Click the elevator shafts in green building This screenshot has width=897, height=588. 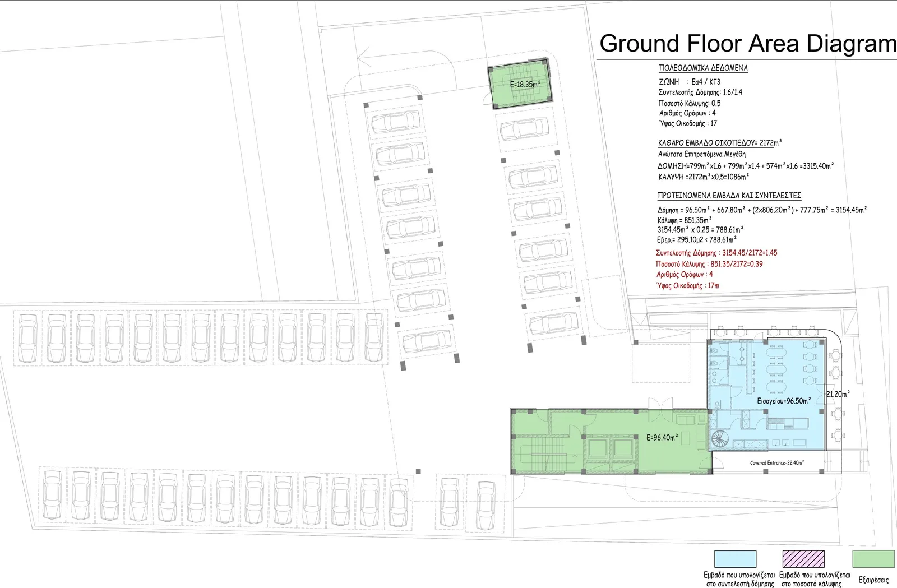[608, 451]
